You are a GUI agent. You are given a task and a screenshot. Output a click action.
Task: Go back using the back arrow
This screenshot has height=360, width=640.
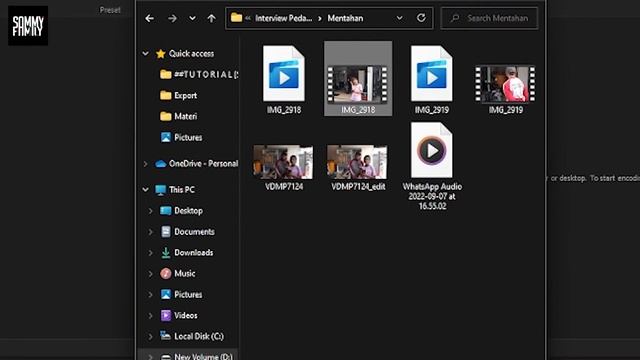click(149, 18)
